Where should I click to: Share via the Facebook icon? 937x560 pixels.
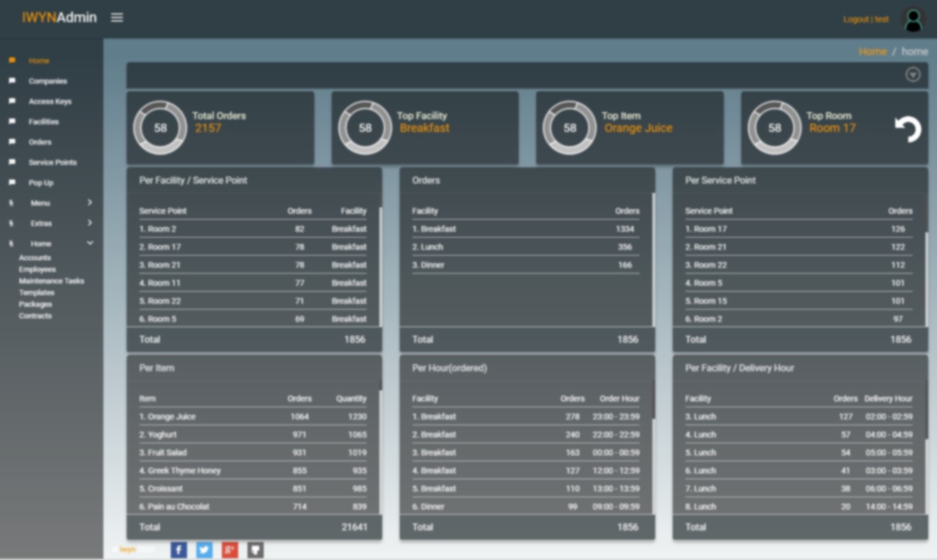[x=178, y=550]
